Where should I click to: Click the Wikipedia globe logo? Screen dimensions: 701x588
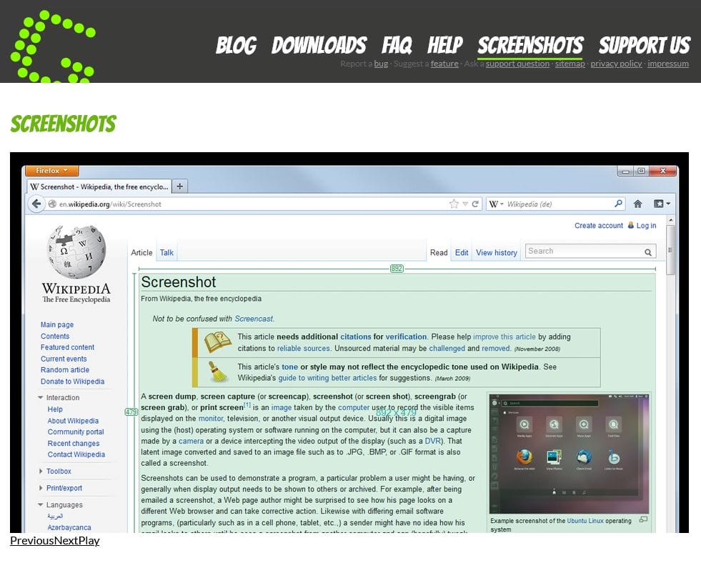(76, 253)
